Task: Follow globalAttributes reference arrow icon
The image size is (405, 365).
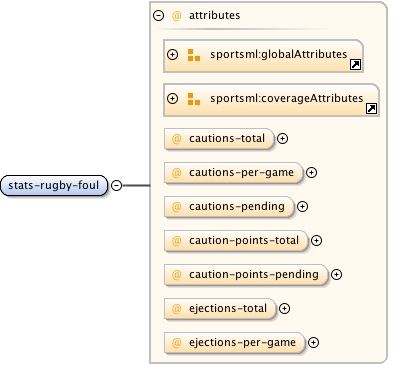Action: point(355,64)
